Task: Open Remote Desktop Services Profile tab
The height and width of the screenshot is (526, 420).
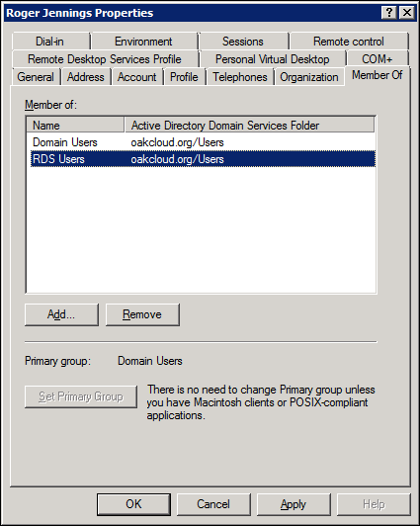Action: pos(105,59)
